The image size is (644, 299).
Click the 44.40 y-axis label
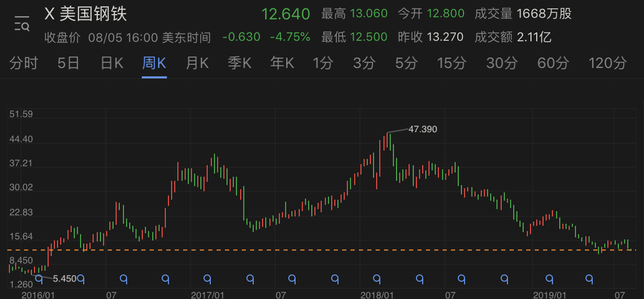coord(21,139)
